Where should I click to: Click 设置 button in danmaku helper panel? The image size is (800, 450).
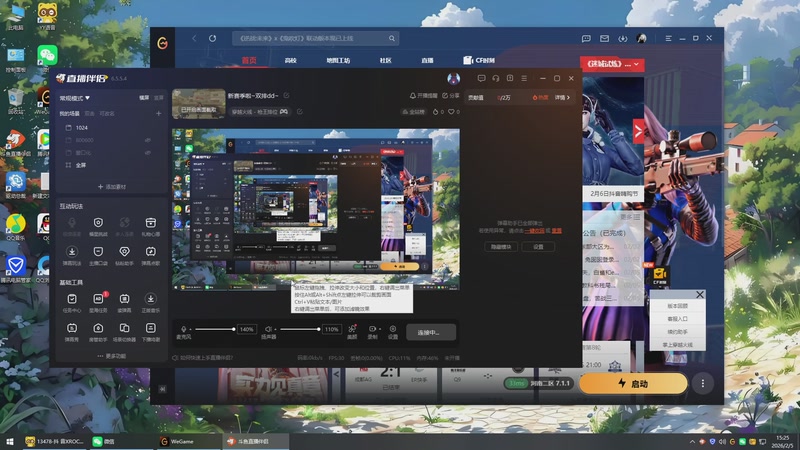[538, 246]
